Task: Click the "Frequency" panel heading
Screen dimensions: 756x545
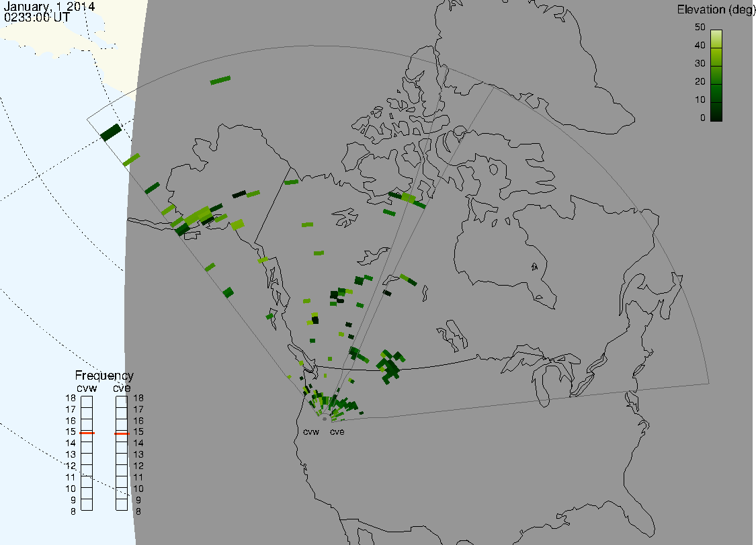Action: (104, 376)
